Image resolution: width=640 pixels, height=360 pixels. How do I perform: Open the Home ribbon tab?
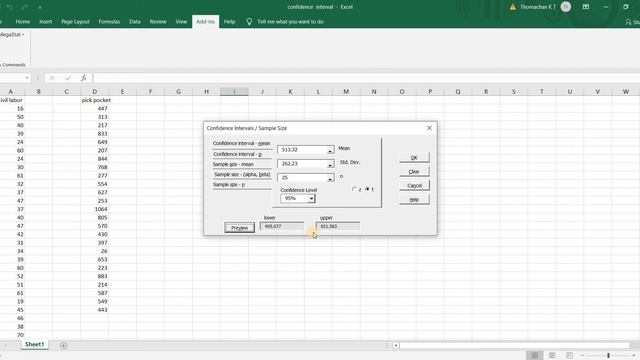(23, 22)
